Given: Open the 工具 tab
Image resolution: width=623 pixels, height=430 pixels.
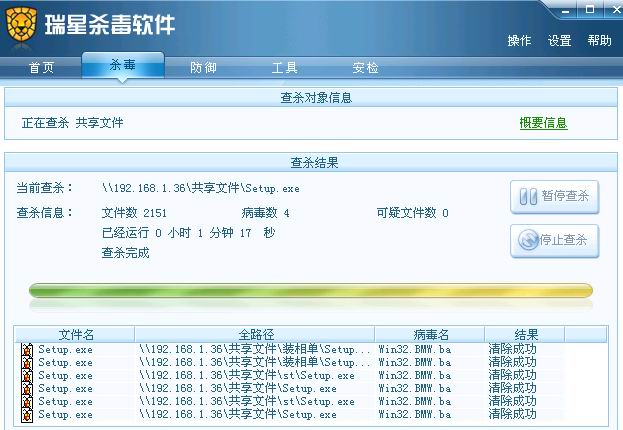Looking at the screenshot, I should pos(284,67).
